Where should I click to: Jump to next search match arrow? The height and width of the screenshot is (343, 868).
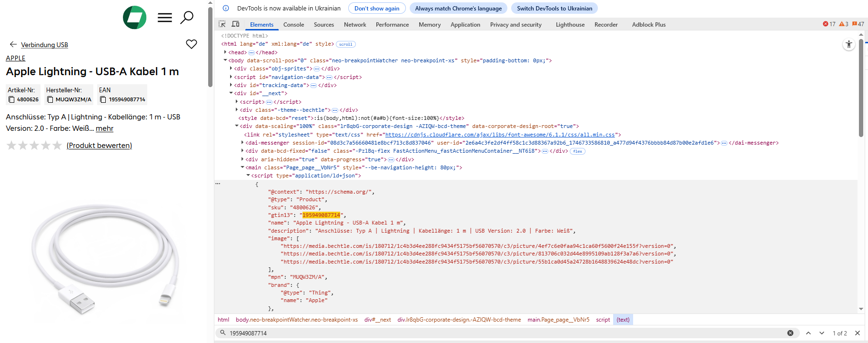point(822,333)
